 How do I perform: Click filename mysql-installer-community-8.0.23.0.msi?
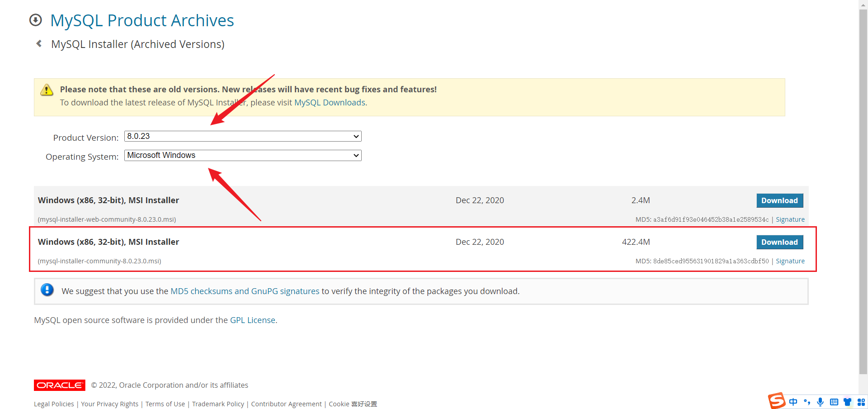[x=99, y=261]
